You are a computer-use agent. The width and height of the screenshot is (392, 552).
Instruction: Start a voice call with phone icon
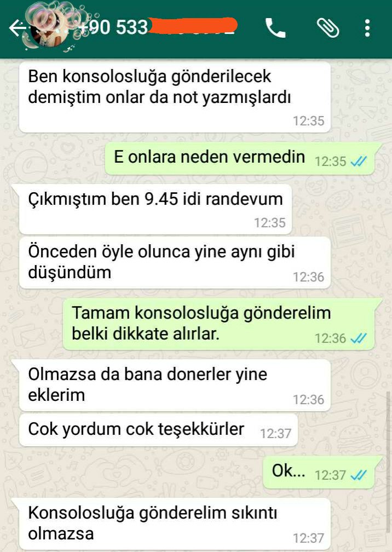click(x=275, y=28)
